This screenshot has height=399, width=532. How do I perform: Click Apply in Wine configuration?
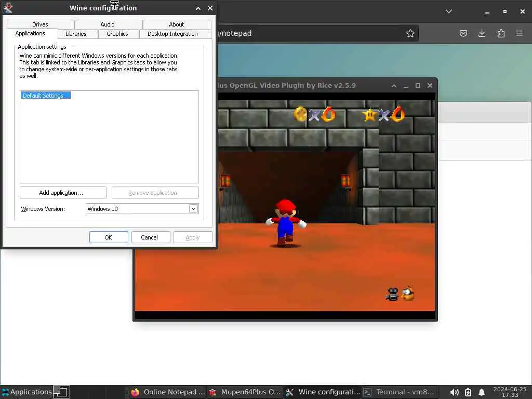coord(193,237)
